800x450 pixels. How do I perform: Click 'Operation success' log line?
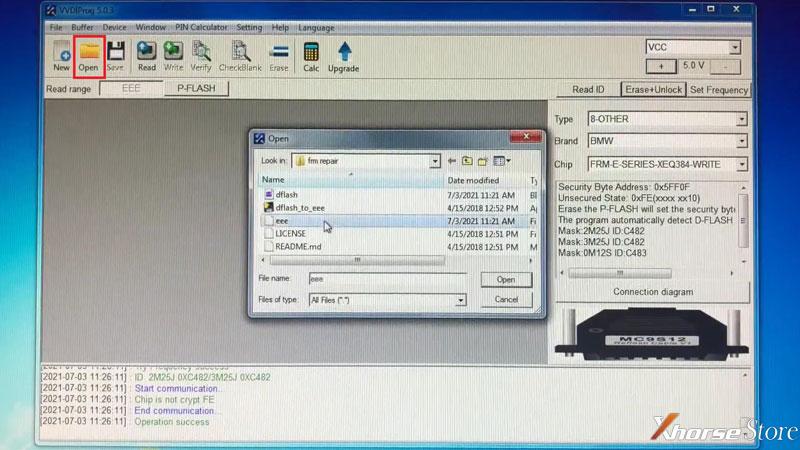click(x=171, y=422)
